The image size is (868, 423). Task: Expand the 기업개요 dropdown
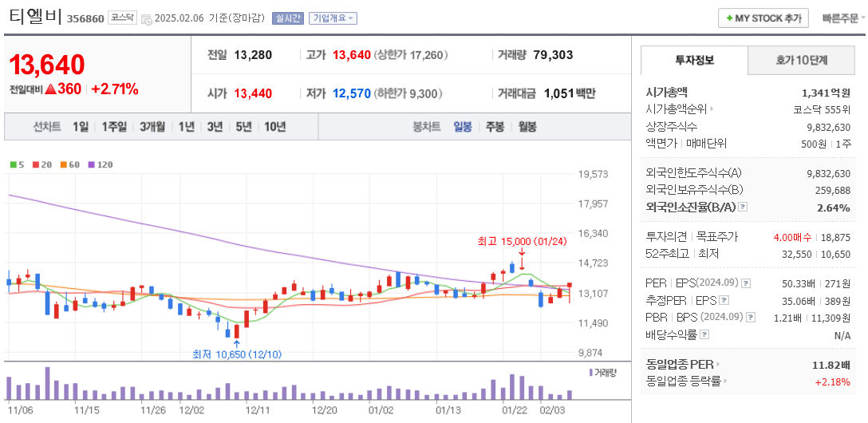tap(333, 18)
